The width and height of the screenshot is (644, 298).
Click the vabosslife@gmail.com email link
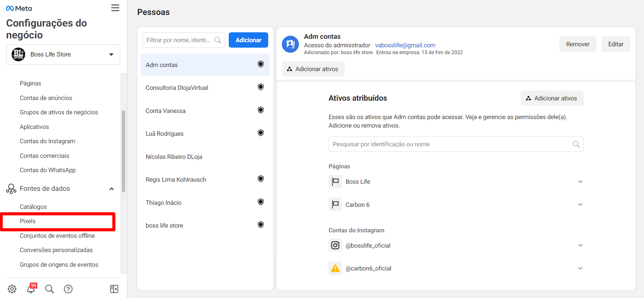tap(405, 45)
